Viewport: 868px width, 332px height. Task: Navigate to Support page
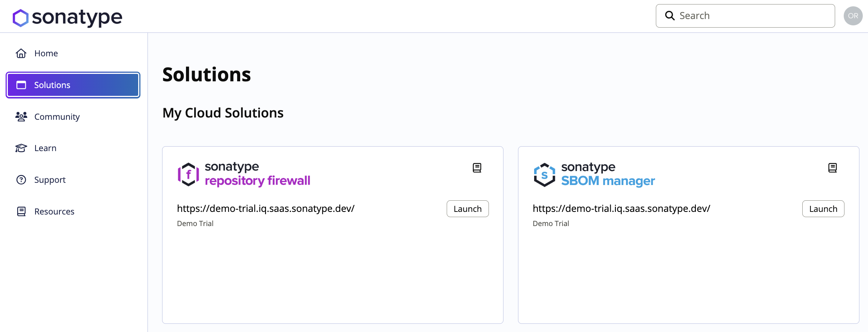click(73, 180)
